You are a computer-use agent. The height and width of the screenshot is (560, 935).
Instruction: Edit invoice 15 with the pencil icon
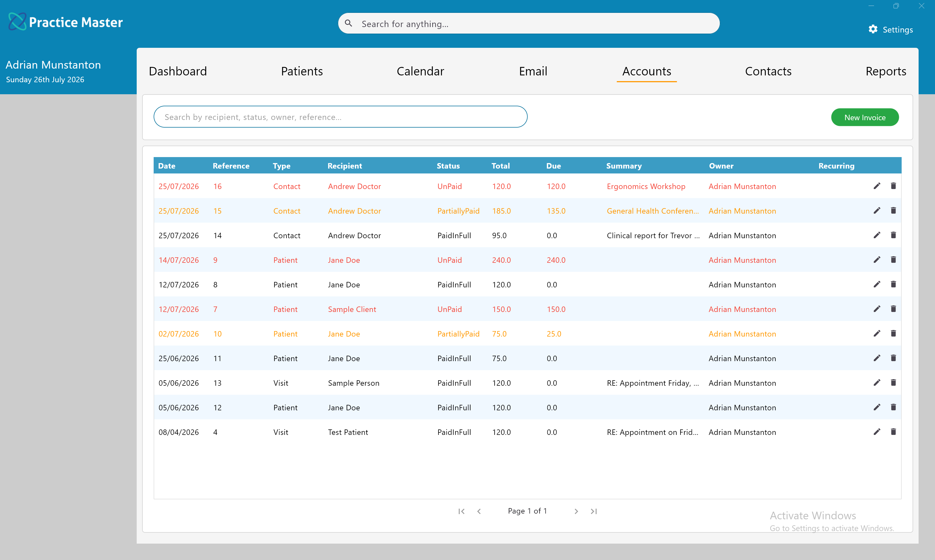tap(877, 211)
